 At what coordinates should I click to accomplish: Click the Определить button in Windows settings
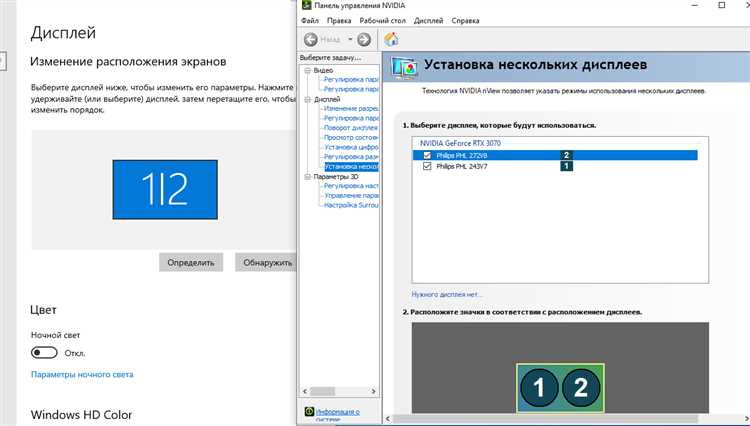coord(191,262)
